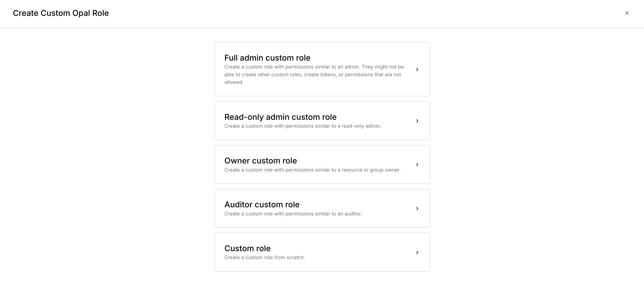This screenshot has width=644, height=294.
Task: Click the Create Custom Opal Role page title
Action: (61, 13)
